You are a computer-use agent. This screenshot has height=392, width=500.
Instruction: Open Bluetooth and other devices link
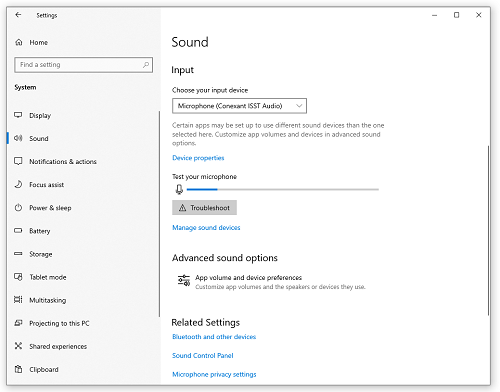point(214,337)
